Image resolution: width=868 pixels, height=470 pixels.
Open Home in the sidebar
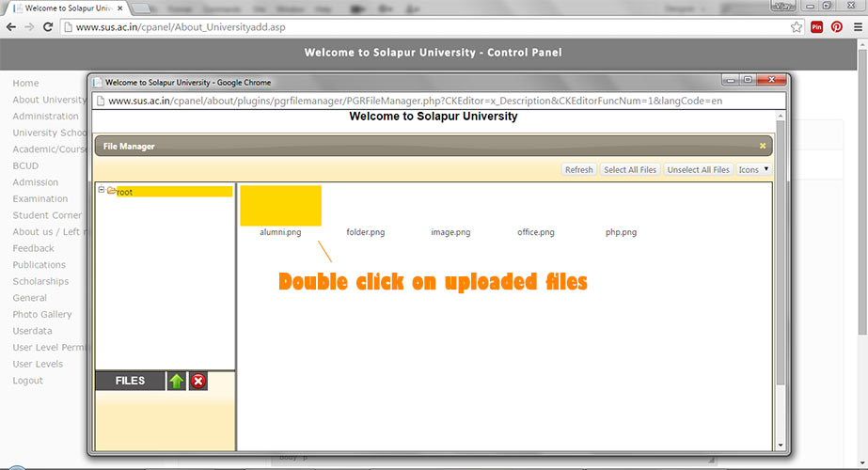(26, 83)
